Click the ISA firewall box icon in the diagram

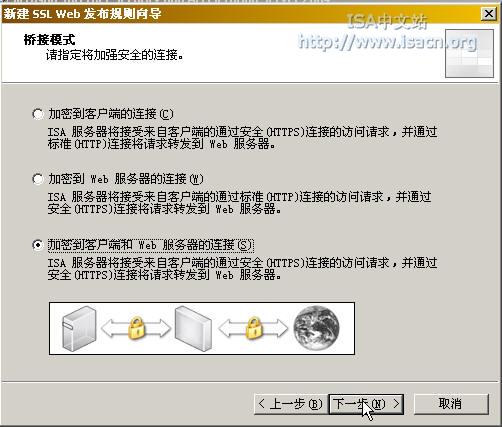click(193, 328)
